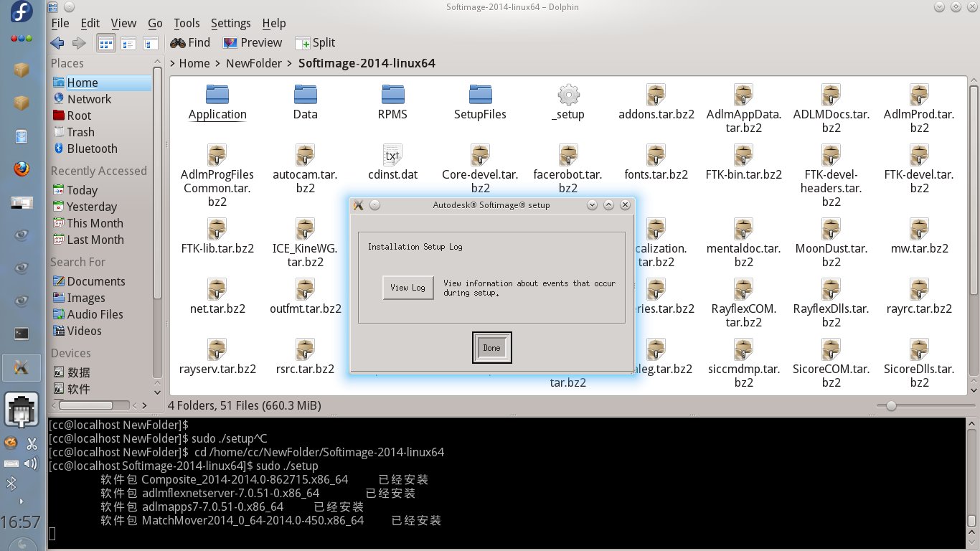Select the mw.tar.bz2 archive icon
The height and width of the screenshot is (551, 980).
[919, 229]
